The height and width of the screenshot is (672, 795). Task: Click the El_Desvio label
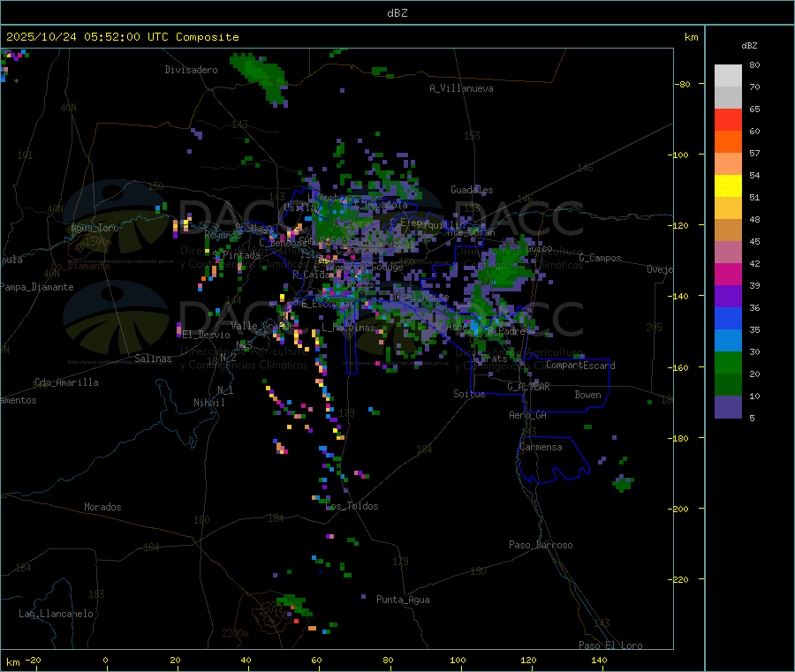[x=206, y=335]
